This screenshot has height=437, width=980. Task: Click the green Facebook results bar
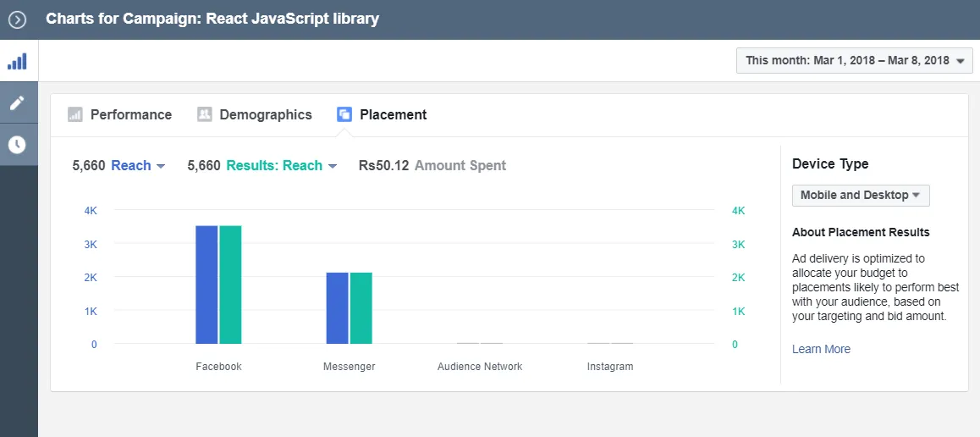231,285
